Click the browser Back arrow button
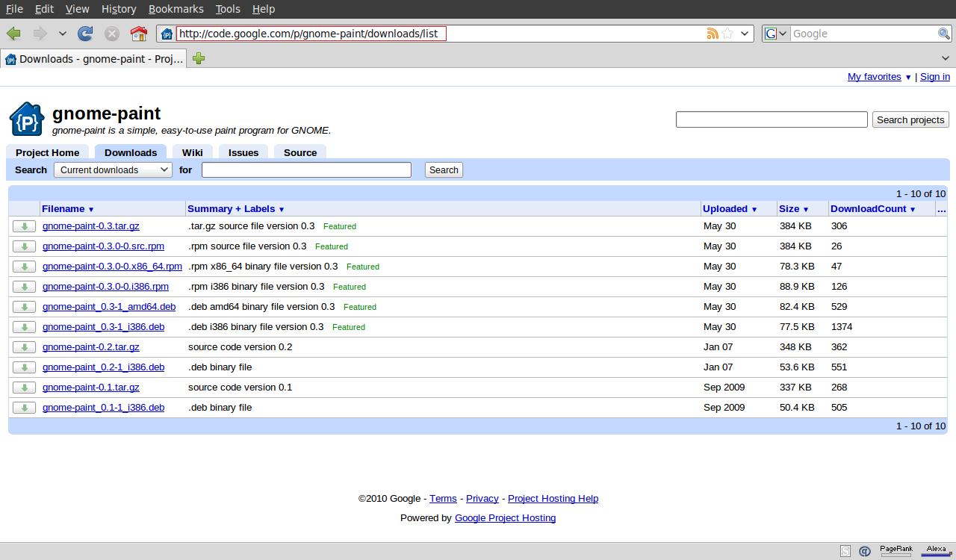956x560 pixels. tap(13, 34)
